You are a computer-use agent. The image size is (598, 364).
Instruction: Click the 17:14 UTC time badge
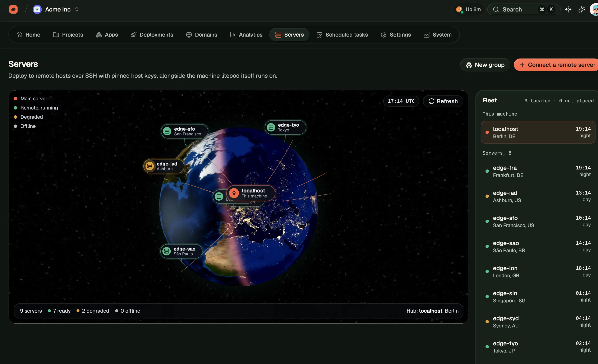point(401,101)
